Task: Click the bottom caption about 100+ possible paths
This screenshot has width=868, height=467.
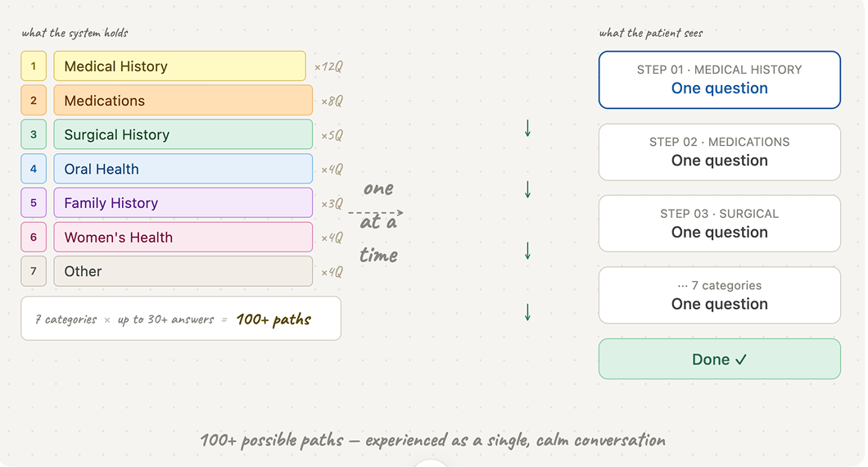Action: (432, 440)
